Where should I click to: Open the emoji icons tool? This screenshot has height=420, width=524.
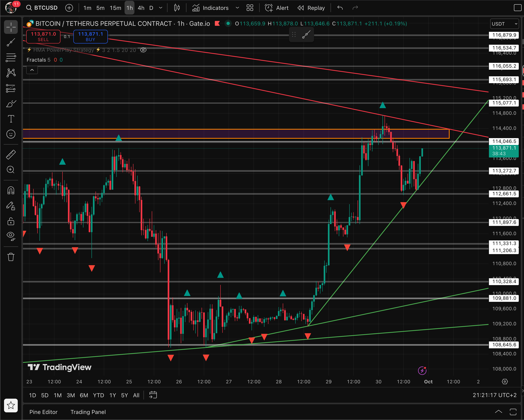pyautogui.click(x=11, y=134)
